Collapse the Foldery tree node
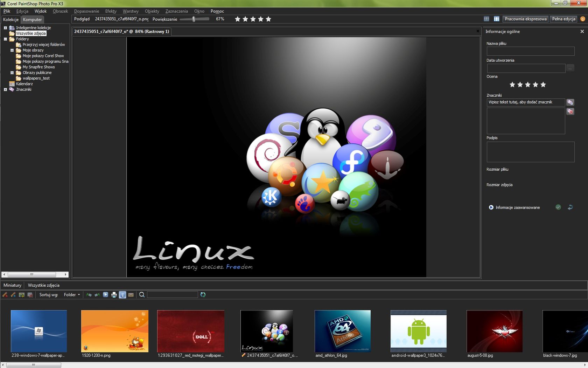Viewport: 588px width, 368px height. pos(5,39)
